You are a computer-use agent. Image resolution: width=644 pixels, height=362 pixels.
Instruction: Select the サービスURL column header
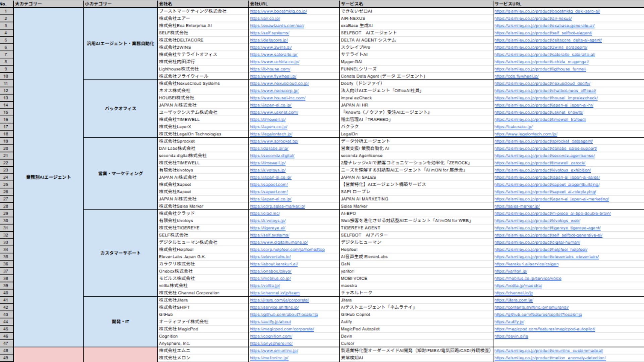pyautogui.click(x=568, y=4)
